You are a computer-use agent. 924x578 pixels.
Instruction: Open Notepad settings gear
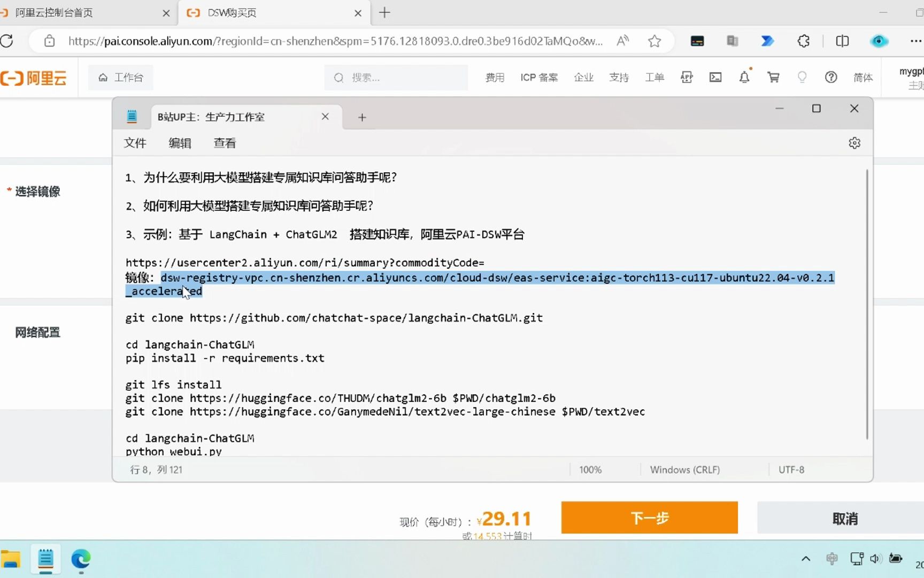pyautogui.click(x=854, y=143)
